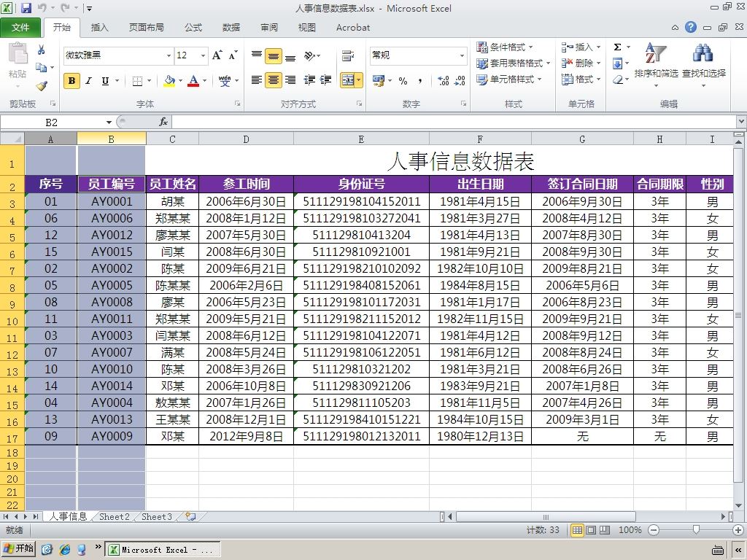747x560 pixels.
Task: Align text to the right
Action: click(290, 80)
